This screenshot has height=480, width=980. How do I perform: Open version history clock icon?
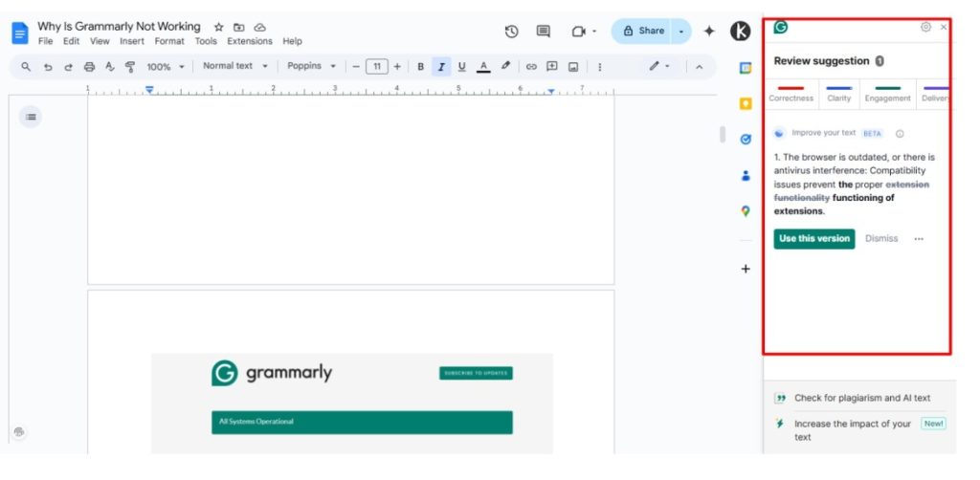pos(511,32)
